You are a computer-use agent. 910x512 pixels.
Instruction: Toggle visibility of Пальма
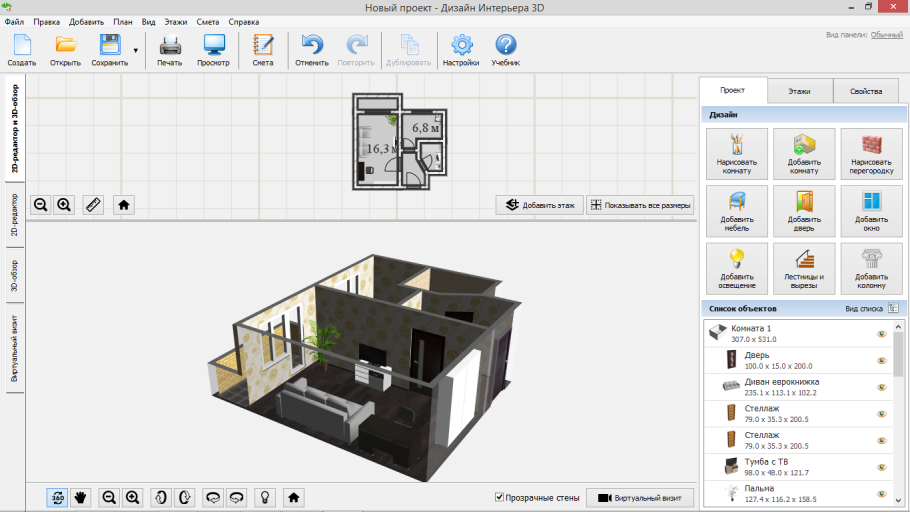(x=883, y=493)
